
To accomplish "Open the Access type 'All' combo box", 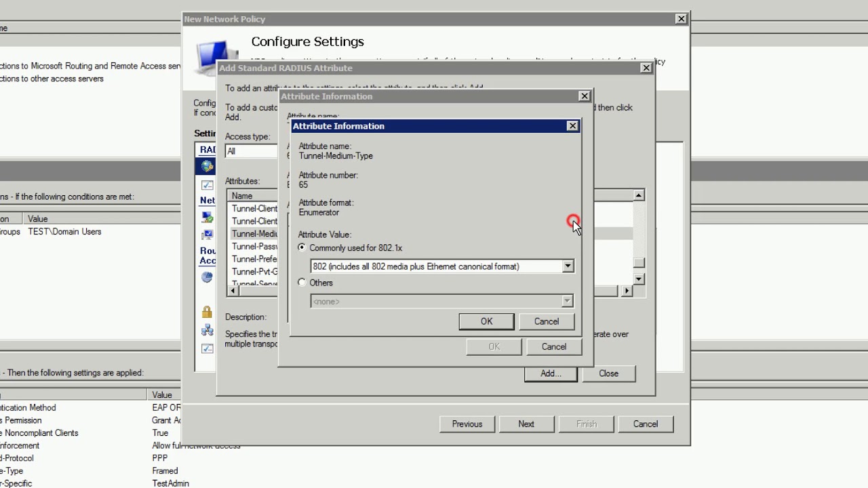I will 251,151.
